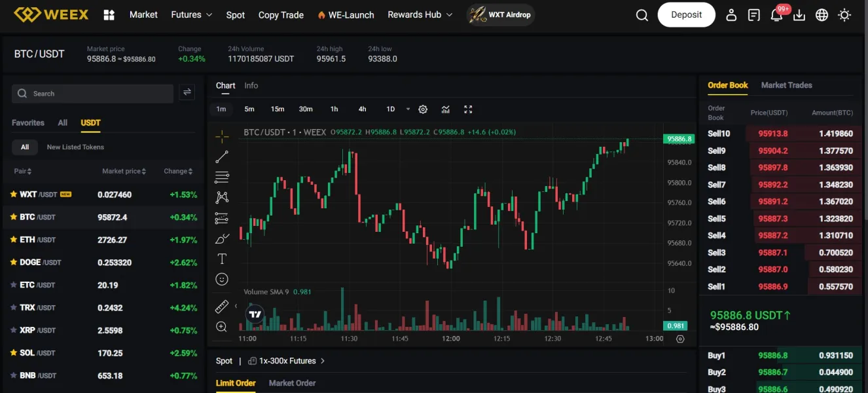Select the trend line drawing tool
The height and width of the screenshot is (393, 868).
(x=222, y=157)
